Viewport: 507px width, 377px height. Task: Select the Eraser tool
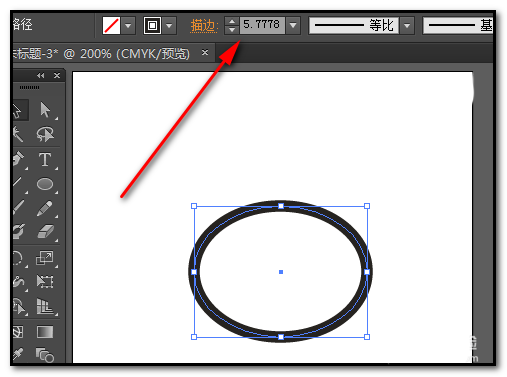pyautogui.click(x=45, y=232)
